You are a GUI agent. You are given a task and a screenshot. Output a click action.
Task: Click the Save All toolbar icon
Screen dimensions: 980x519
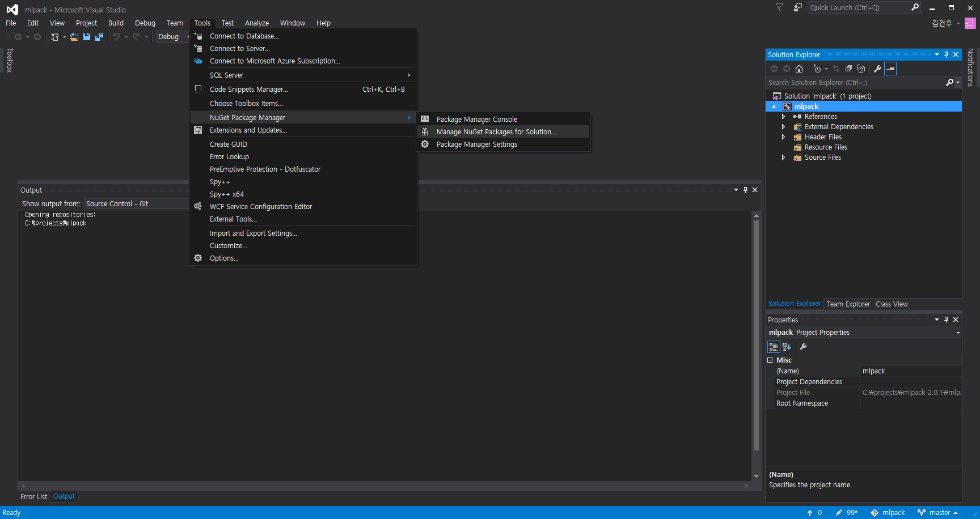click(x=99, y=37)
